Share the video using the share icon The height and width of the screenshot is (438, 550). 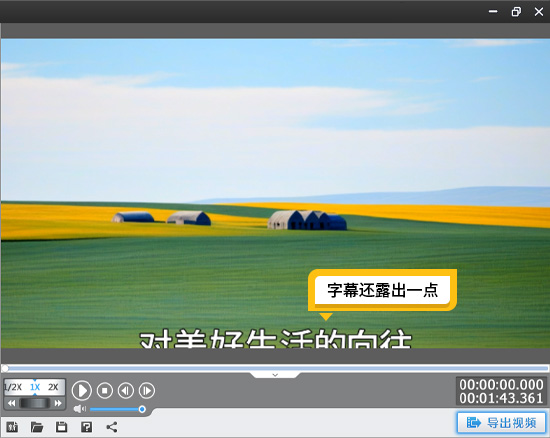coord(112,427)
